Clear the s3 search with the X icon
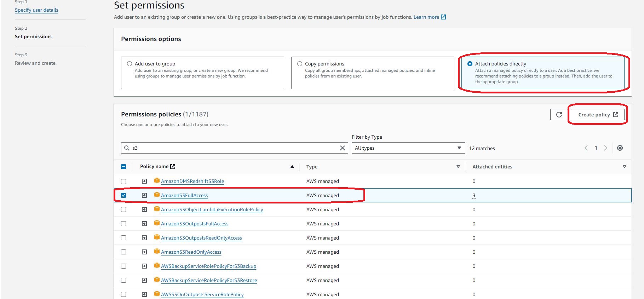The height and width of the screenshot is (299, 644). click(342, 148)
